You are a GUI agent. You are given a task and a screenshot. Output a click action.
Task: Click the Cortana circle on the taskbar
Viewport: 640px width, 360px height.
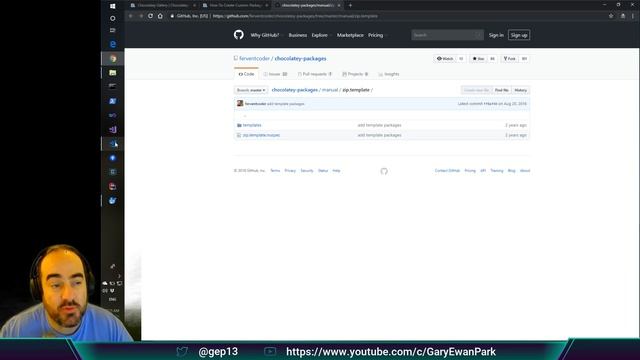[x=113, y=18]
